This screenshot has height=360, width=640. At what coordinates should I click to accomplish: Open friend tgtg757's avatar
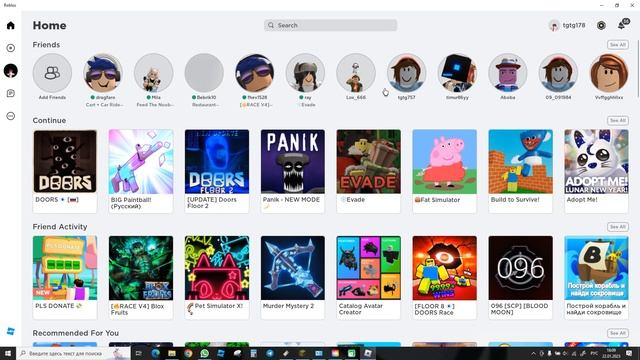click(407, 73)
